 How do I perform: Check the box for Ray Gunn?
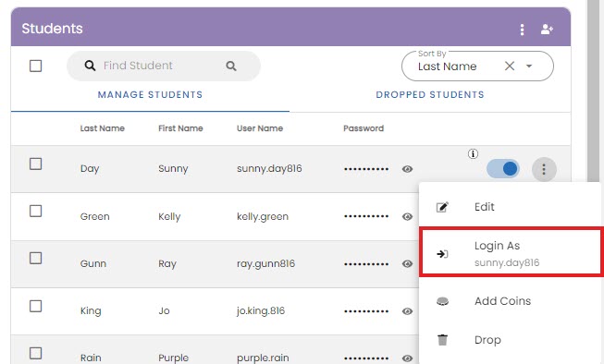pos(35,258)
